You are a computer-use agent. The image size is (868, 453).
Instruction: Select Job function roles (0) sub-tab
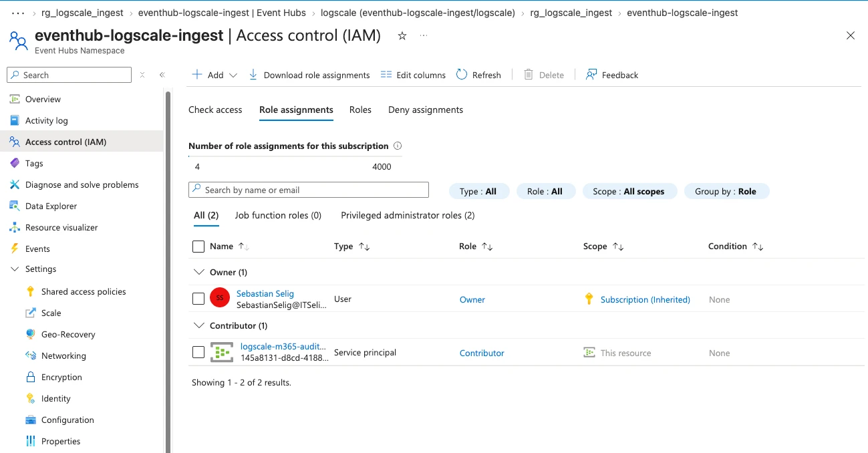tap(278, 215)
